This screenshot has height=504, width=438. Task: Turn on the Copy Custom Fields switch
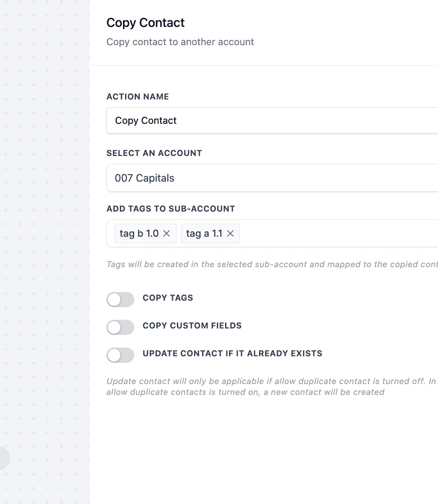tap(120, 327)
